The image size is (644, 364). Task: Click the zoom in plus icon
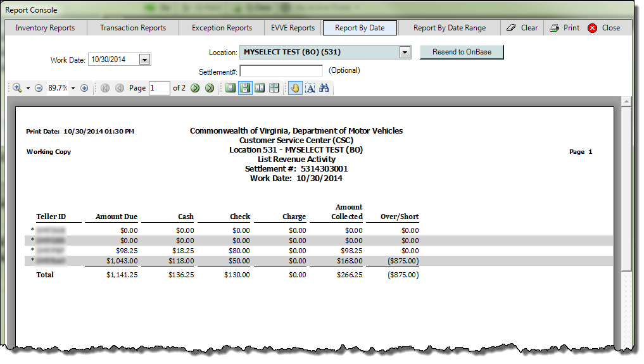(x=84, y=88)
